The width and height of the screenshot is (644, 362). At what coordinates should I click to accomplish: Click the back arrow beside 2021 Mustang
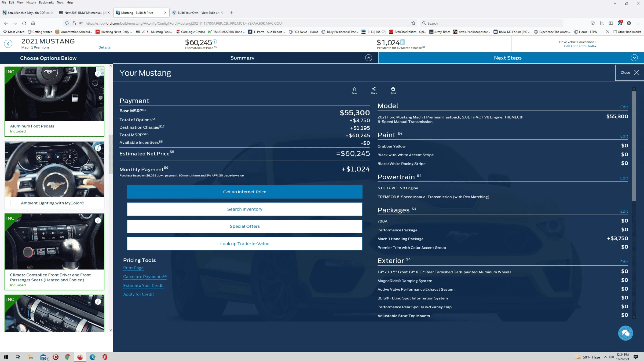pos(8,44)
